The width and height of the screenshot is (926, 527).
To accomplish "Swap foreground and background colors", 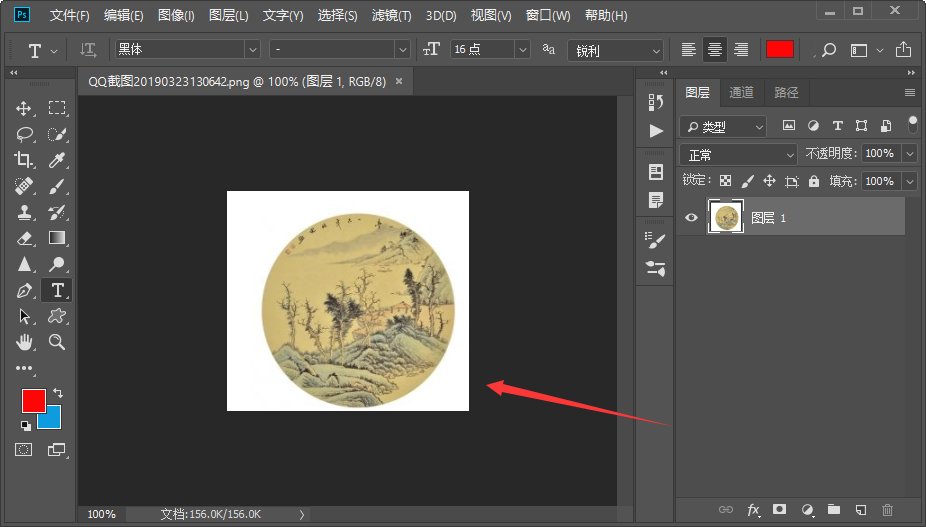I will pyautogui.click(x=58, y=393).
